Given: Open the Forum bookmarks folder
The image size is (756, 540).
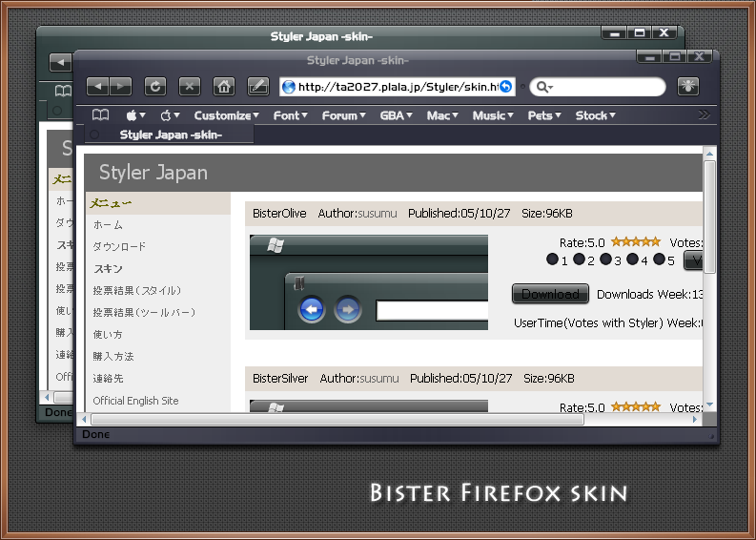Looking at the screenshot, I should [344, 115].
